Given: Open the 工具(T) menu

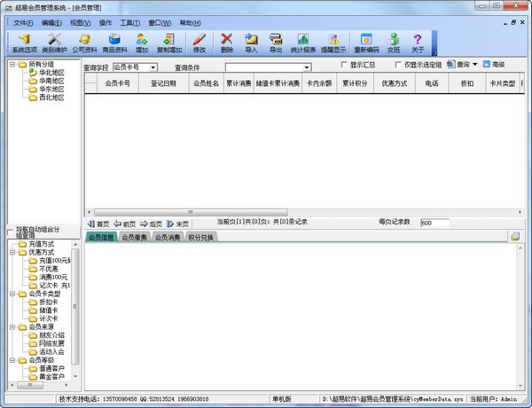Looking at the screenshot, I should pos(130,22).
